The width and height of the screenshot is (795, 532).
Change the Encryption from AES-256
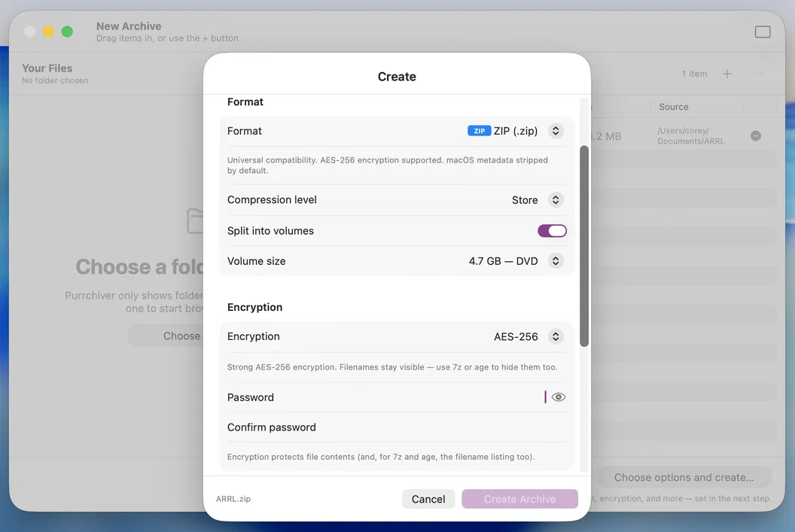(x=556, y=336)
